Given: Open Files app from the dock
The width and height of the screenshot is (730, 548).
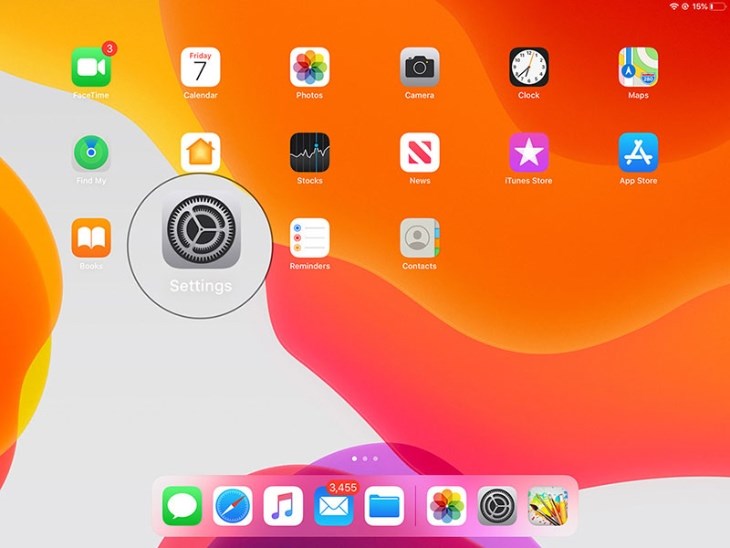Looking at the screenshot, I should 384,506.
